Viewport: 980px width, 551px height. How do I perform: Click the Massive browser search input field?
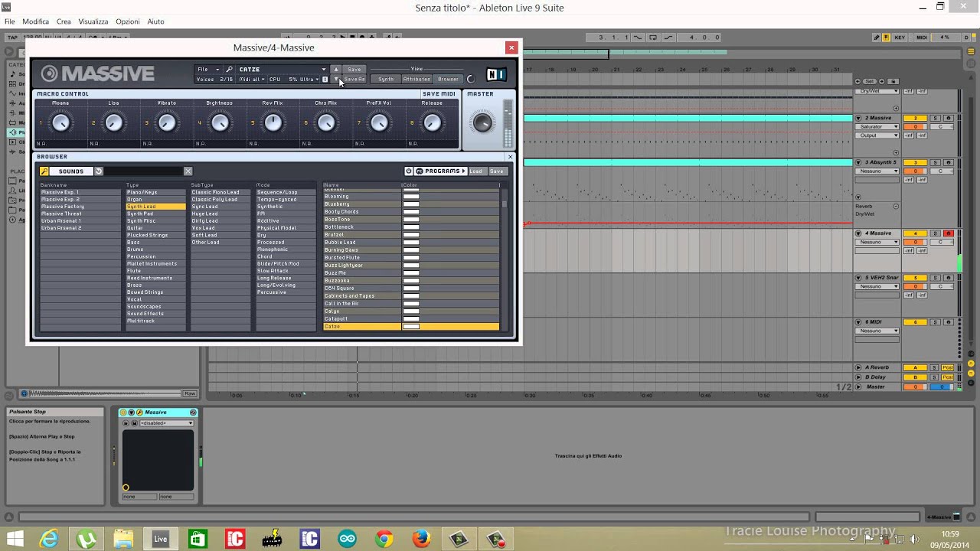click(144, 171)
